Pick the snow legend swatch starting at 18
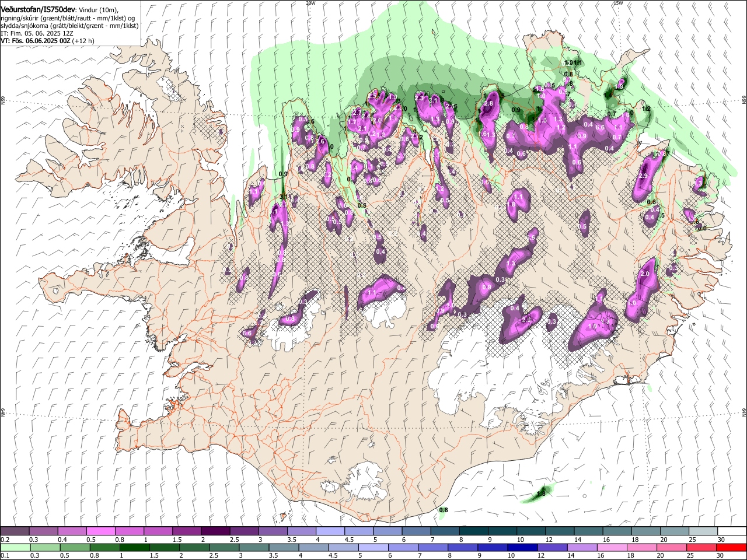The width and height of the screenshot is (747, 560). coord(647,531)
